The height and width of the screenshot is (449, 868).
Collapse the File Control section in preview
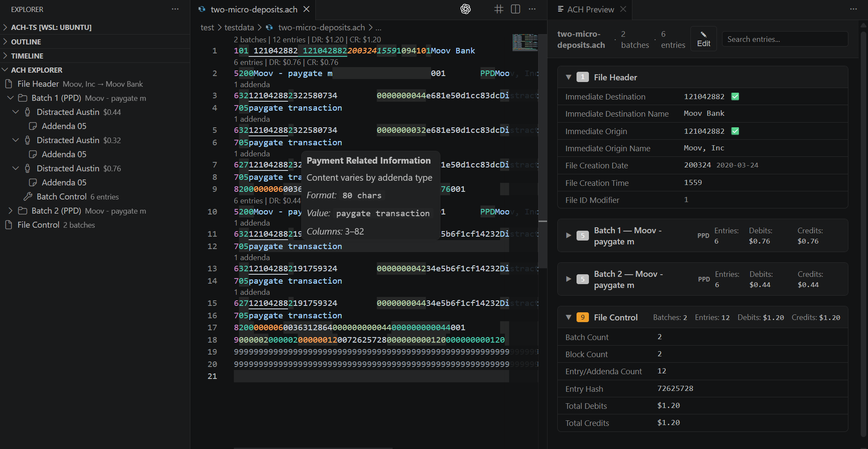coord(568,317)
